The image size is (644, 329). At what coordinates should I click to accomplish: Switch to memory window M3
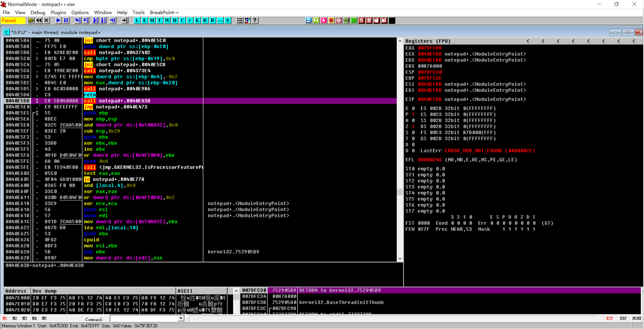click(x=24, y=318)
